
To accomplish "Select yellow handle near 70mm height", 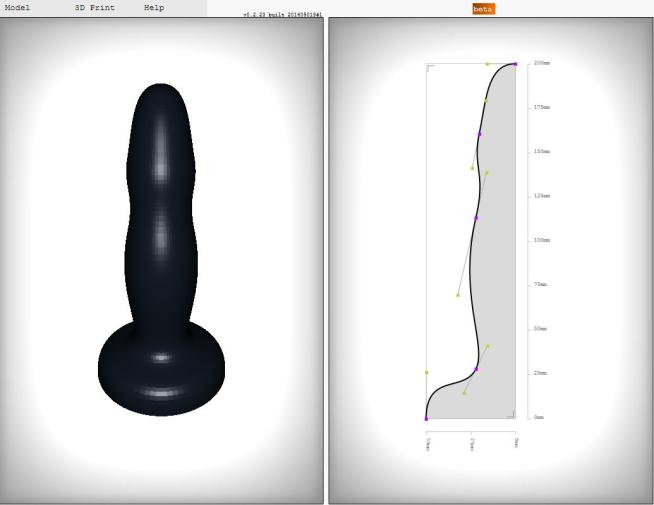I will point(458,295).
